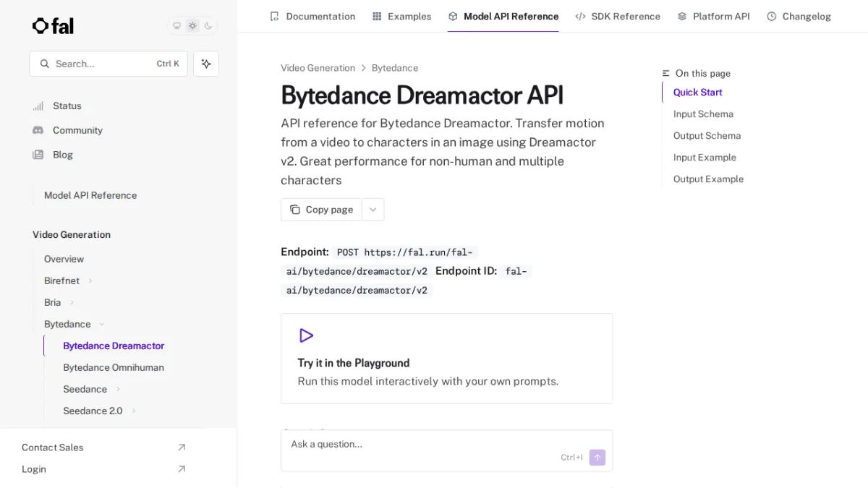868x488 pixels.
Task: Open the Community link
Action: (77, 130)
